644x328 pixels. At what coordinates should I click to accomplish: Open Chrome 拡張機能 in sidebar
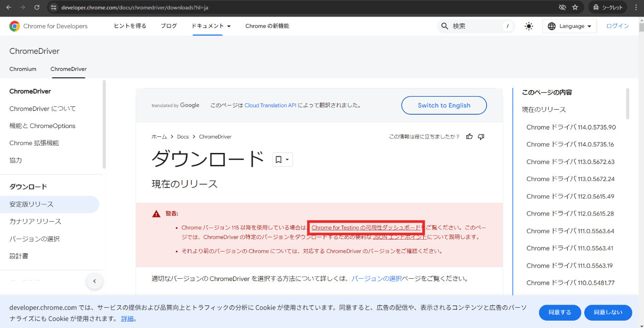(34, 143)
